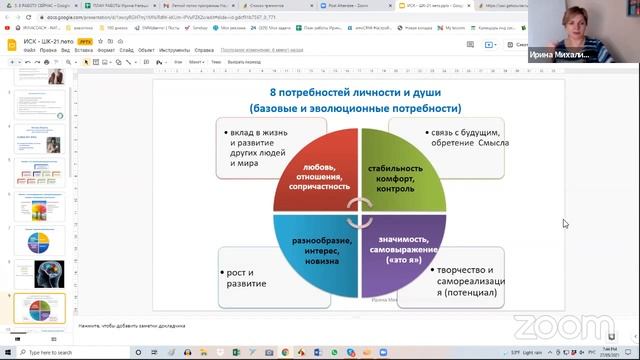640x360 pixels.
Task: Select tree image slide thumbnail
Action: point(40,207)
